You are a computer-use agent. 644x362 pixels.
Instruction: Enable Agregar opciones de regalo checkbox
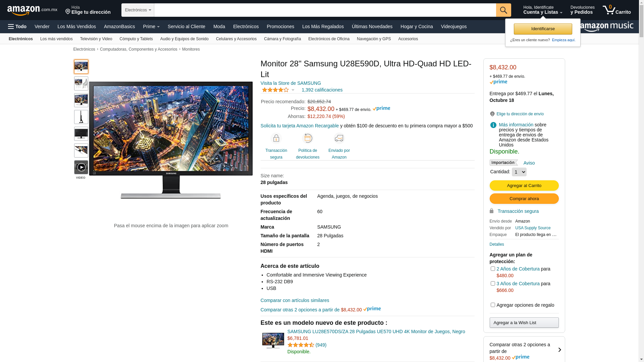[493, 305]
